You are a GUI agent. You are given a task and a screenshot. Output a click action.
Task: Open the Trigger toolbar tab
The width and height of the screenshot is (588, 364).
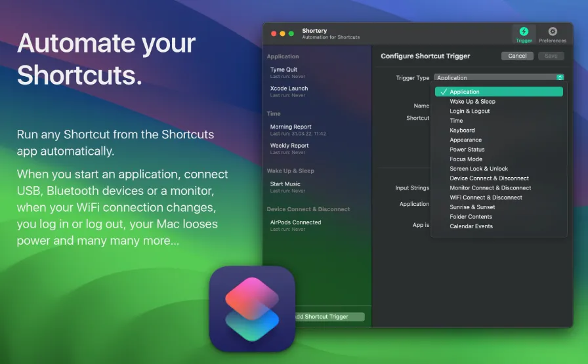(x=524, y=35)
